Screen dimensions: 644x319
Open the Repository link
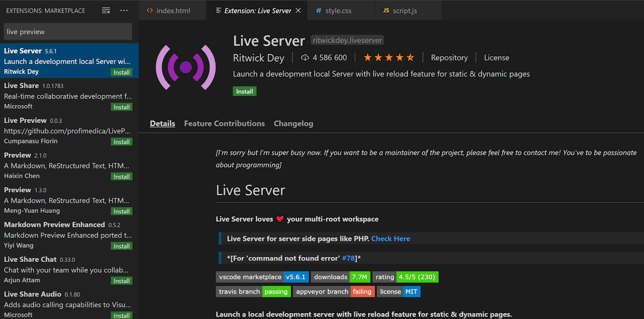(x=449, y=58)
